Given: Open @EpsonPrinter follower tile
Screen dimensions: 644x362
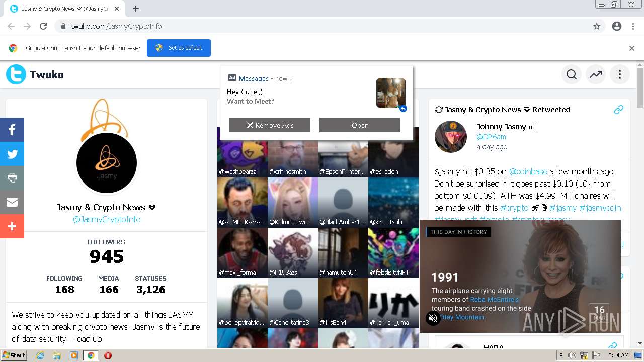Looking at the screenshot, I should [343, 152].
